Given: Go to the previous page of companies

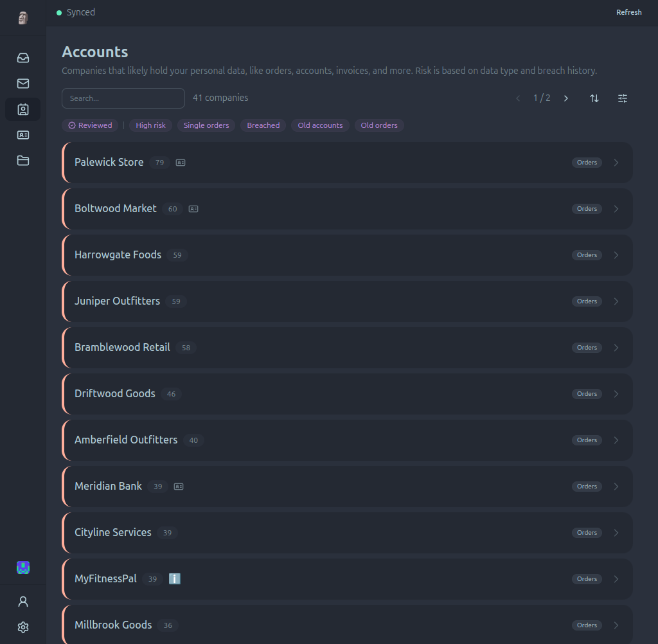Looking at the screenshot, I should coord(518,98).
